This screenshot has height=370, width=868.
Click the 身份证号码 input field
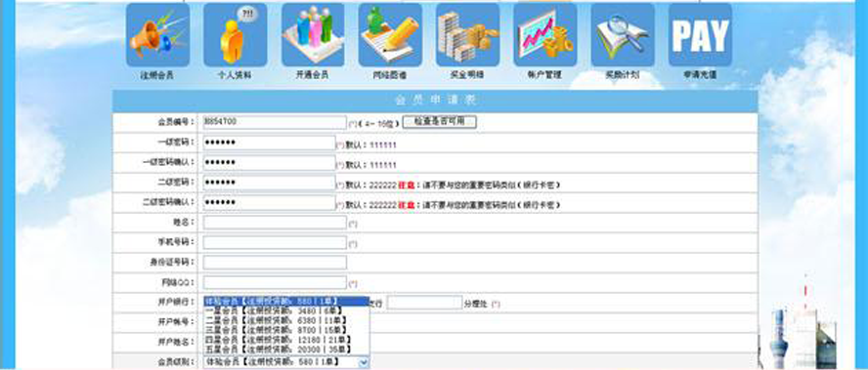[275, 263]
